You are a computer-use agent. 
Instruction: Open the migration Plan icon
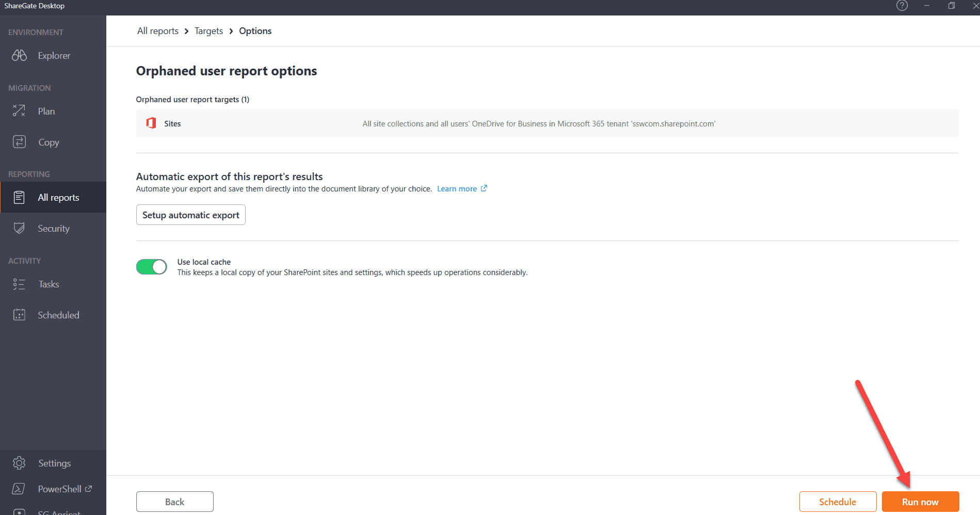[20, 111]
